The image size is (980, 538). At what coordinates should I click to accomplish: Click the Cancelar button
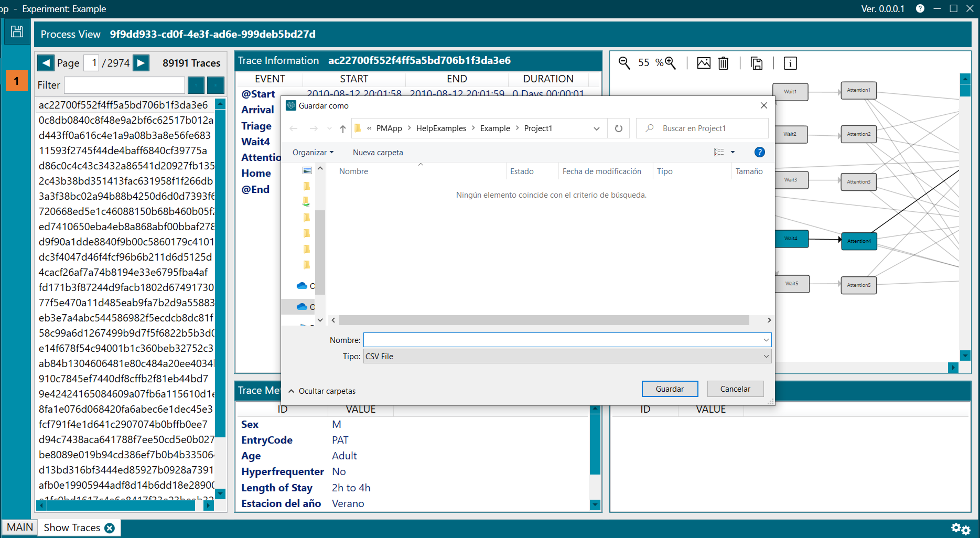coord(735,389)
